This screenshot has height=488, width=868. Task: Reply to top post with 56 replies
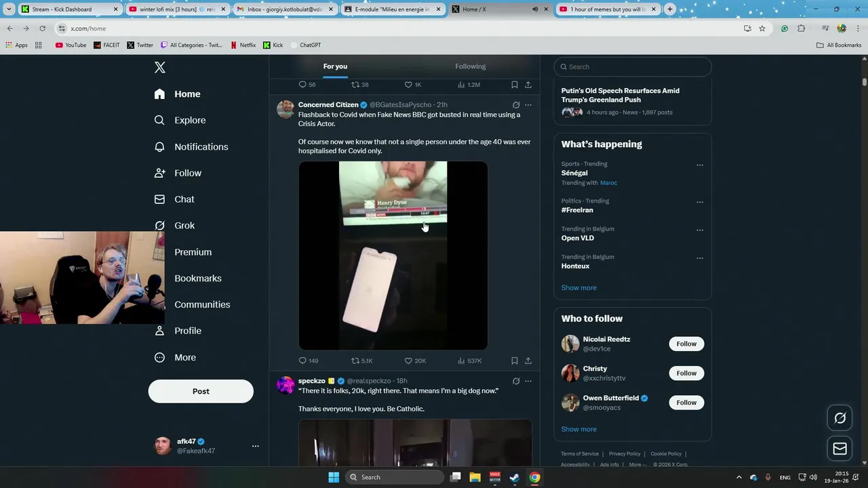click(303, 85)
